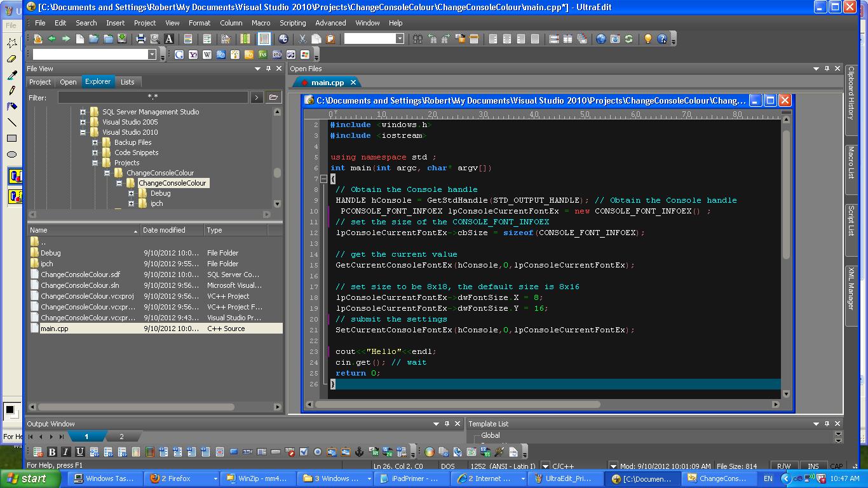Click the Print icon in the toolbar
The width and height of the screenshot is (868, 488).
[141, 39]
